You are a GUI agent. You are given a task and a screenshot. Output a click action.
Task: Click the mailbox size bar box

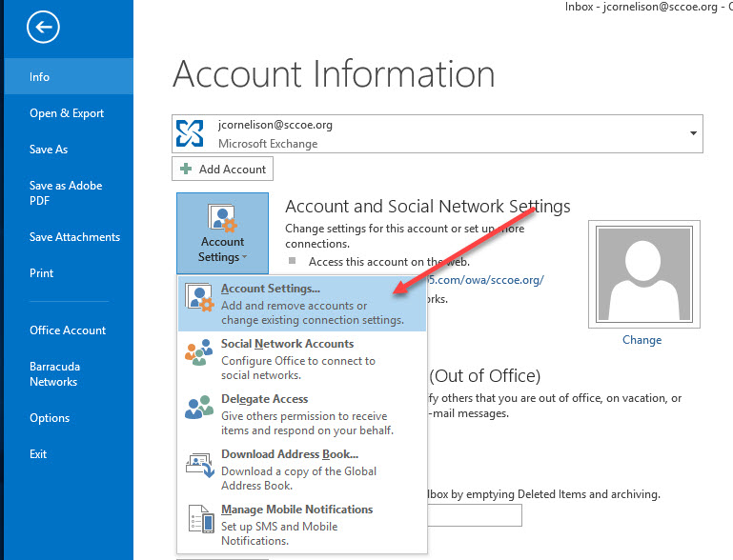[x=475, y=515]
